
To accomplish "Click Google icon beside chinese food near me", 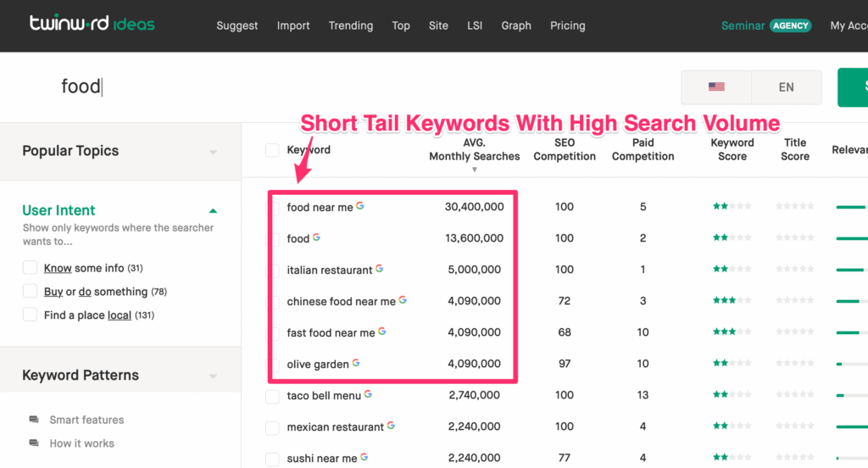I will pos(403,299).
